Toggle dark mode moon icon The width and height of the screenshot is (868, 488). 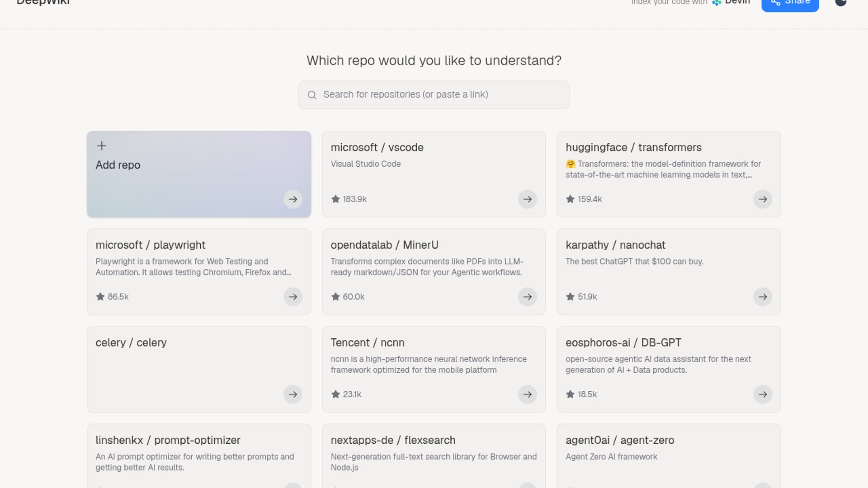(x=841, y=2)
